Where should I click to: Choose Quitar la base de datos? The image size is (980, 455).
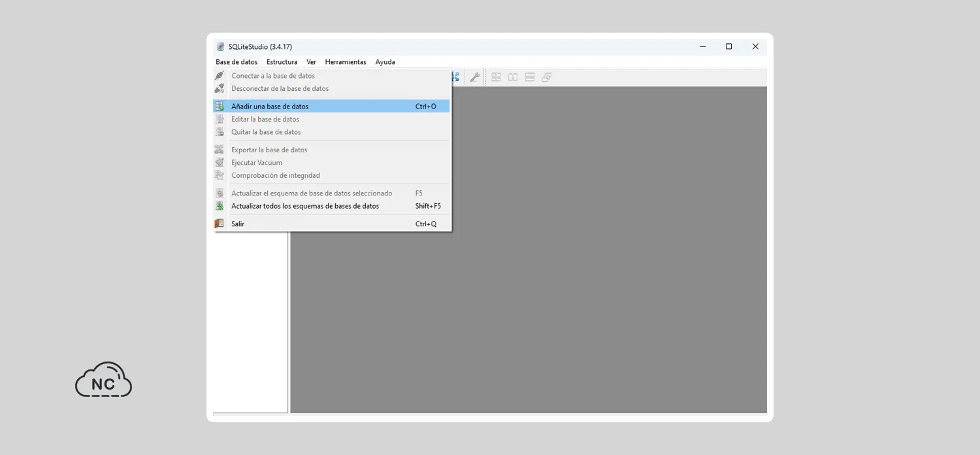[x=331, y=132]
